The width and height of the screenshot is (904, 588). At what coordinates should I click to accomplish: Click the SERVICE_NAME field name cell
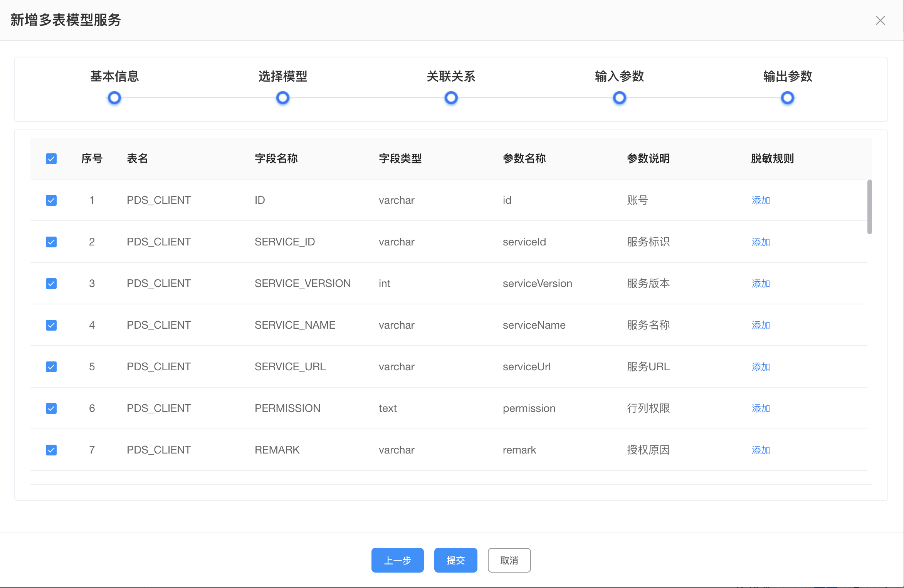click(295, 325)
